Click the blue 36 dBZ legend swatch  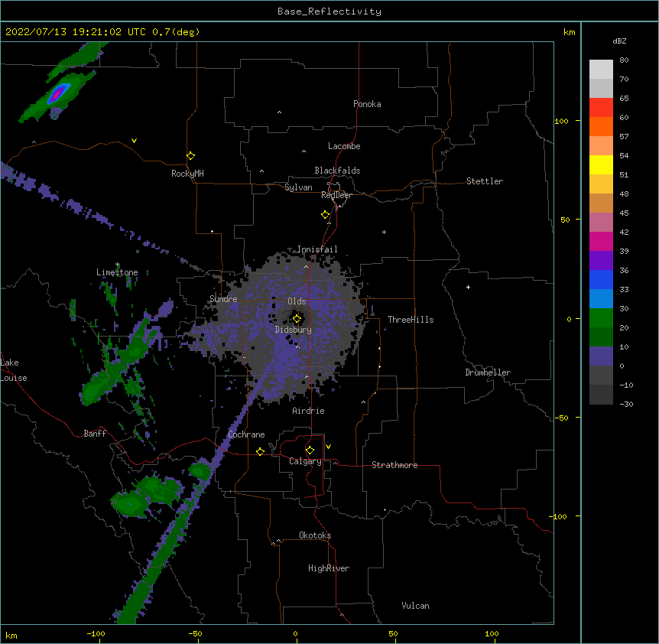(601, 279)
